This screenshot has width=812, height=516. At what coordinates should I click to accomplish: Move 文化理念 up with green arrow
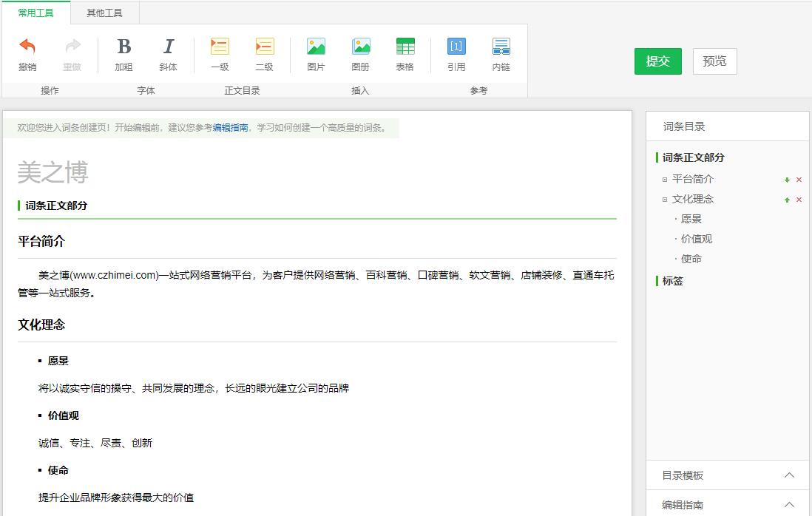pos(787,200)
